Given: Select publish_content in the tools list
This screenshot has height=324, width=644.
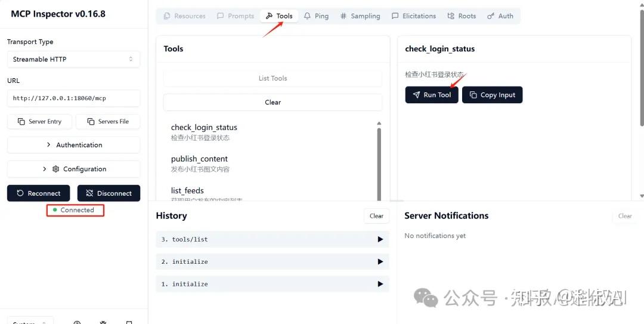Looking at the screenshot, I should [199, 159].
